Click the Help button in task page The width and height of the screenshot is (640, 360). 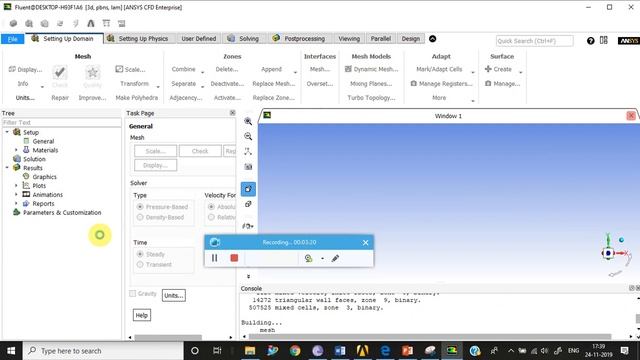pyautogui.click(x=142, y=315)
